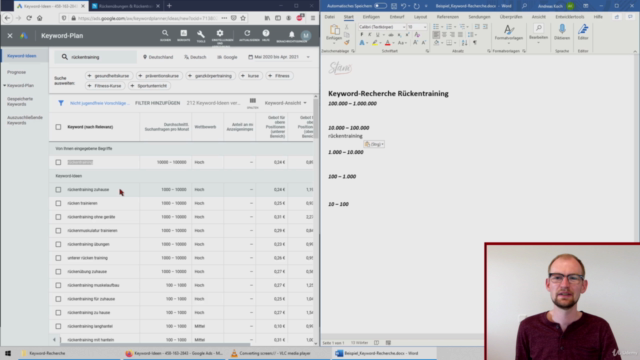Select Prognose in the sidebar
Viewport: 640px width, 360px height.
(16, 72)
